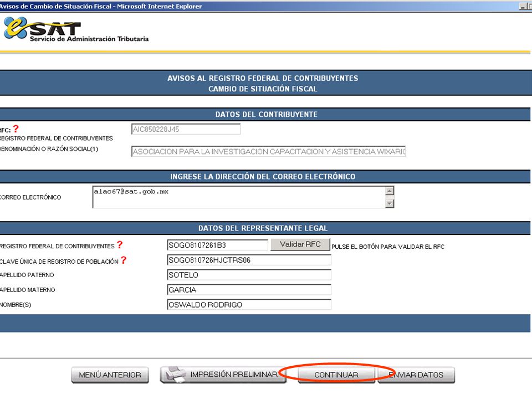This screenshot has height=399, width=532.
Task: Click the 'APELLIDO PATERNO' label
Action: pos(27,275)
